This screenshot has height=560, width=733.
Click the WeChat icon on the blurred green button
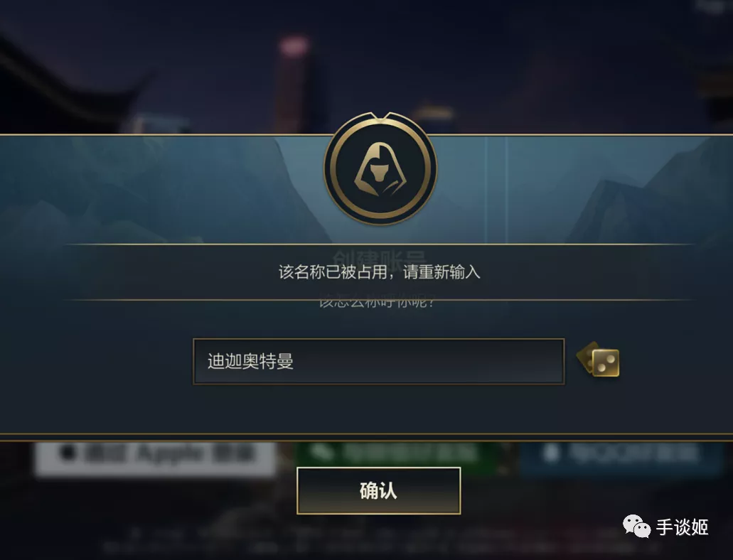[322, 451]
